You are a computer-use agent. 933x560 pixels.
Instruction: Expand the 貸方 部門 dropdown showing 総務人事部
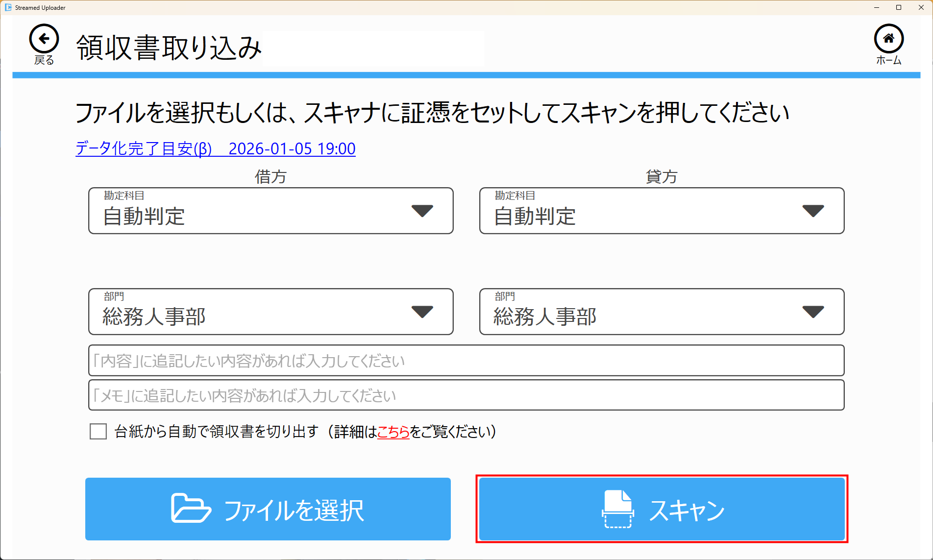coord(662,312)
